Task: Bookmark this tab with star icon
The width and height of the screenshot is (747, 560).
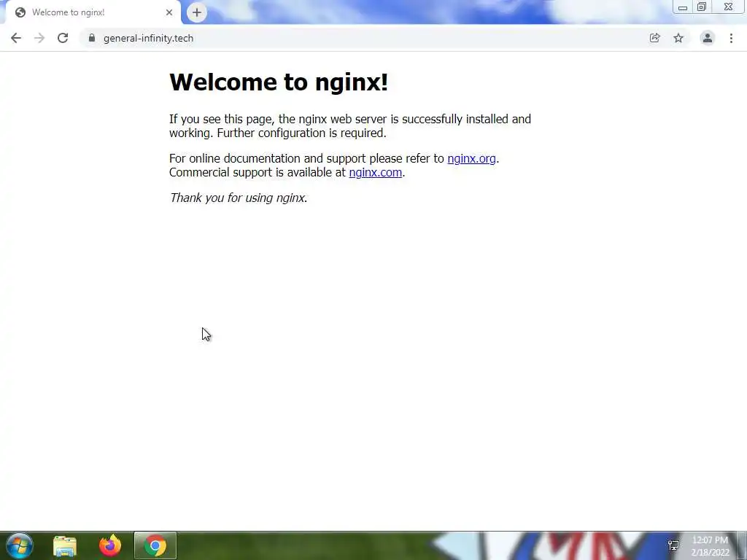Action: pyautogui.click(x=678, y=38)
